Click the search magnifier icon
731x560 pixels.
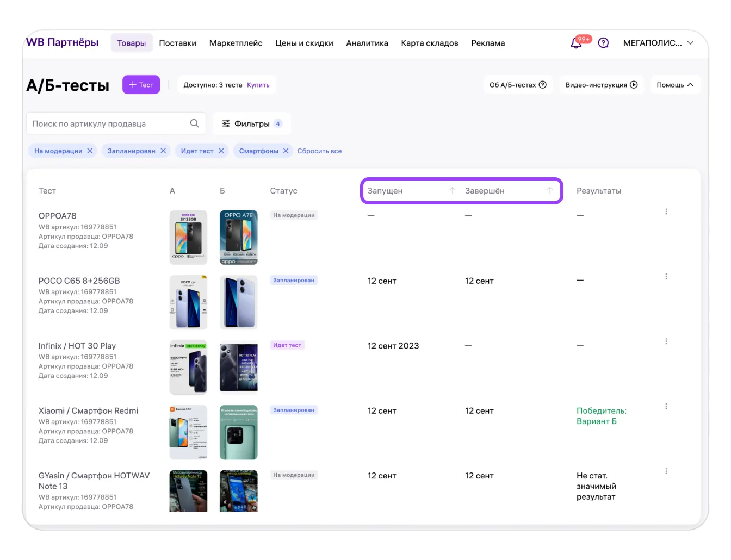point(194,123)
